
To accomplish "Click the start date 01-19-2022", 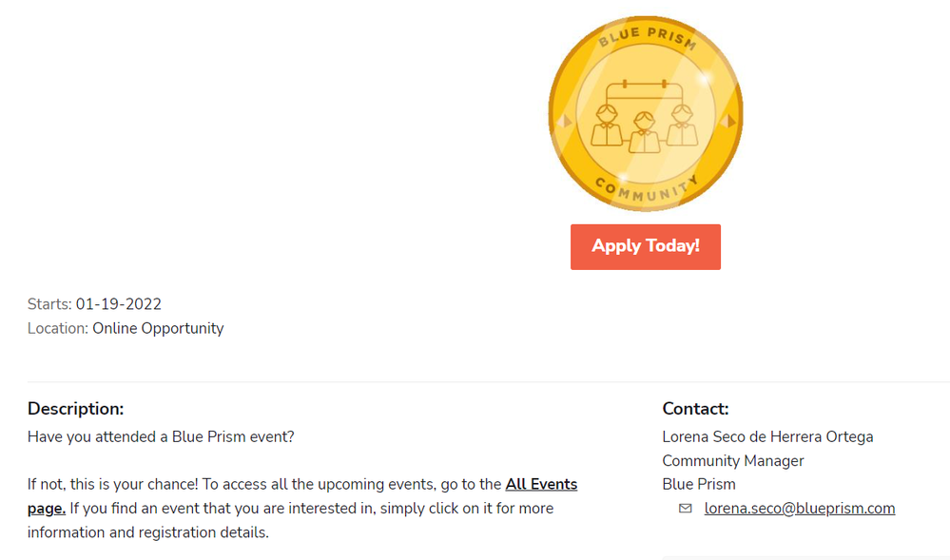I will click(x=119, y=304).
